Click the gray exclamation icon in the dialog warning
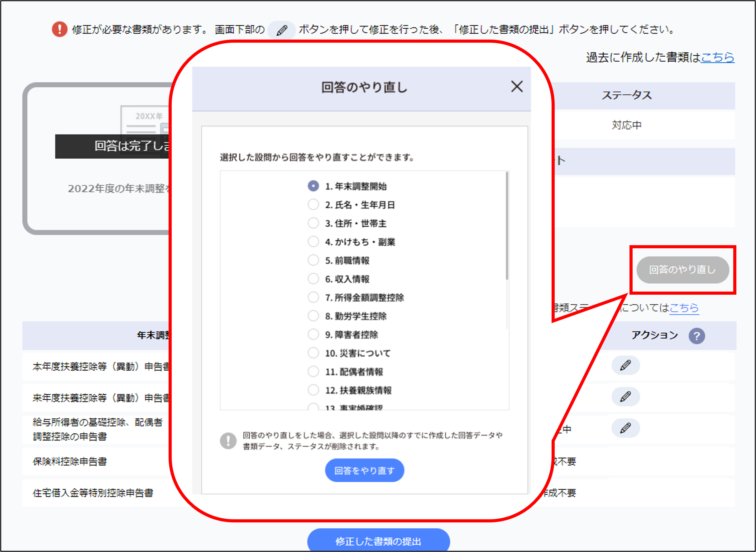This screenshot has width=756, height=552. click(x=228, y=441)
